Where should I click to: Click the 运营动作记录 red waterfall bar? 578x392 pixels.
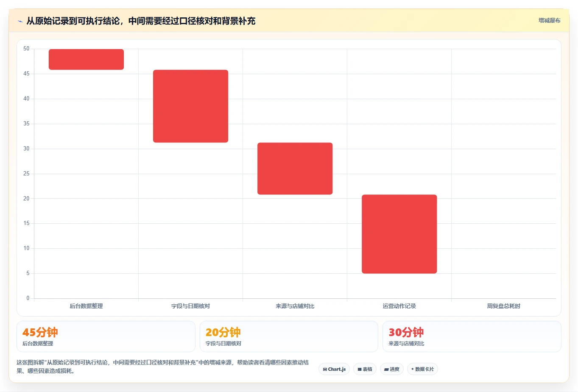click(x=399, y=234)
